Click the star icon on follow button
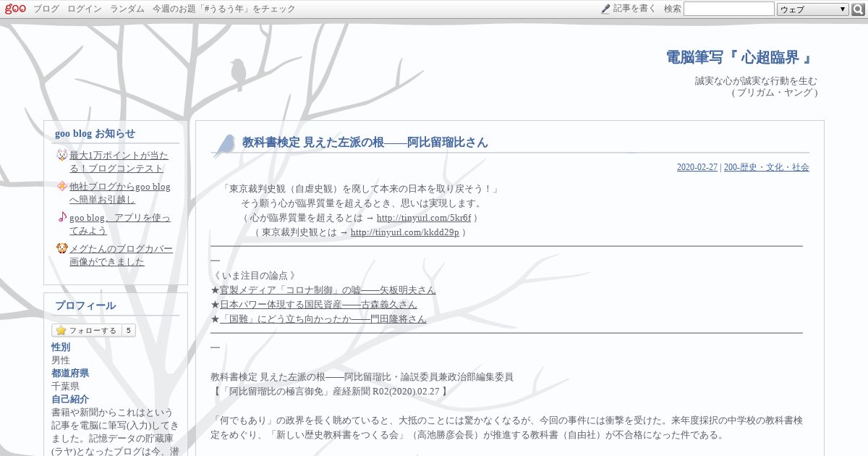Screen dimensions: 868x456 point(61,331)
